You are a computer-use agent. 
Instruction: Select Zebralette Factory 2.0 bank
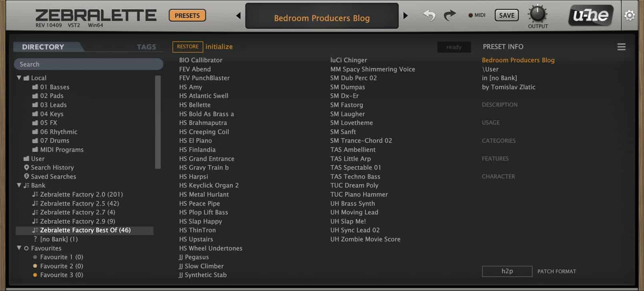(78, 194)
